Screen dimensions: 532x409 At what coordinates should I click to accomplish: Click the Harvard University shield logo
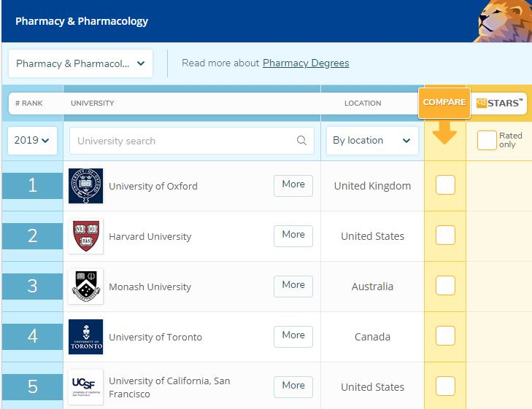tap(85, 236)
